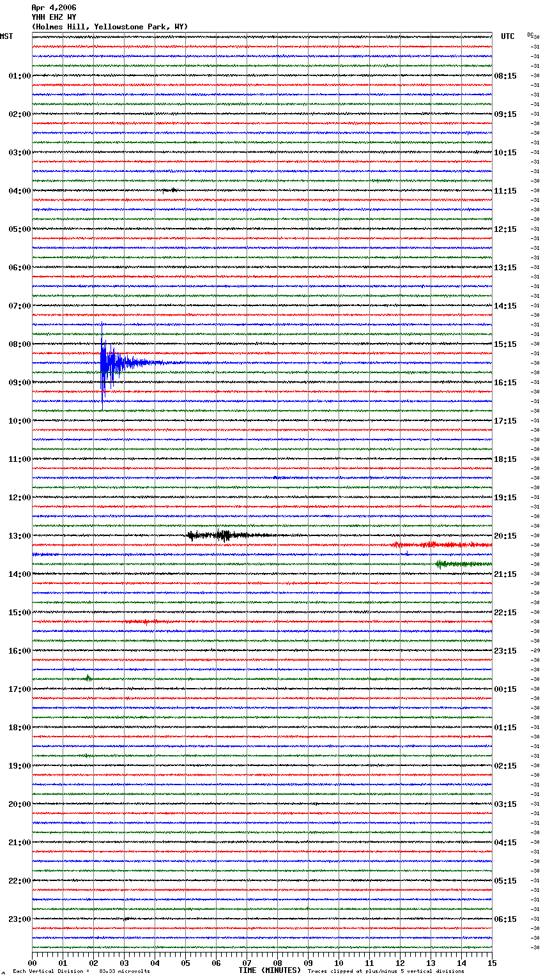The image size is (543, 980).
Task: Click the 11:00 MST time label
Action: click(20, 459)
